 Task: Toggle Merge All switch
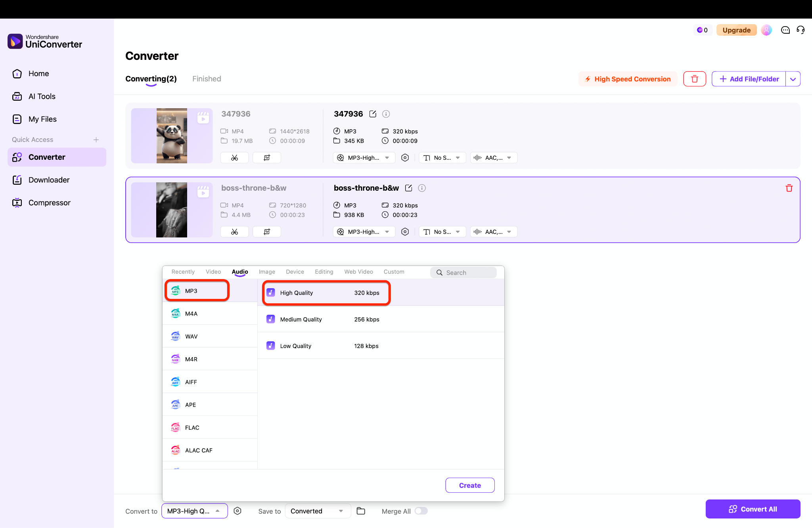point(421,511)
